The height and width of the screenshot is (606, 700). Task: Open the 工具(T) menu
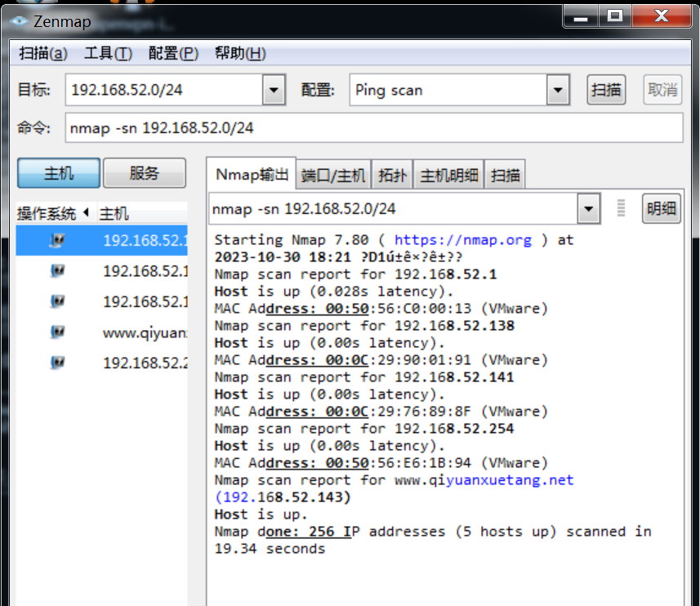tap(108, 54)
